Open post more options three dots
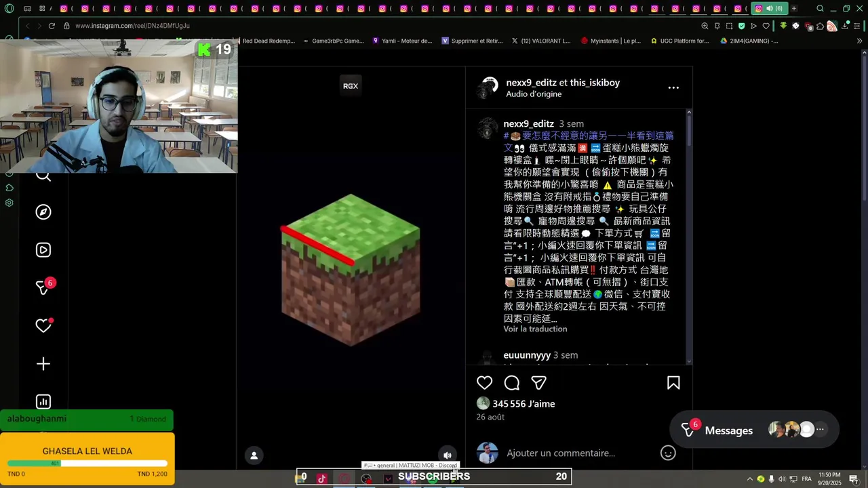The image size is (868, 488). [x=673, y=87]
